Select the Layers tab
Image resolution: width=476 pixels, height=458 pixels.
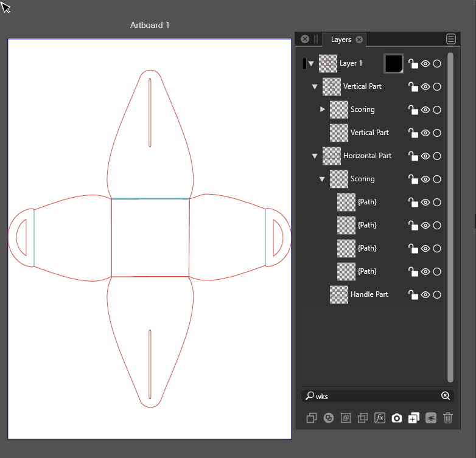[x=341, y=40]
